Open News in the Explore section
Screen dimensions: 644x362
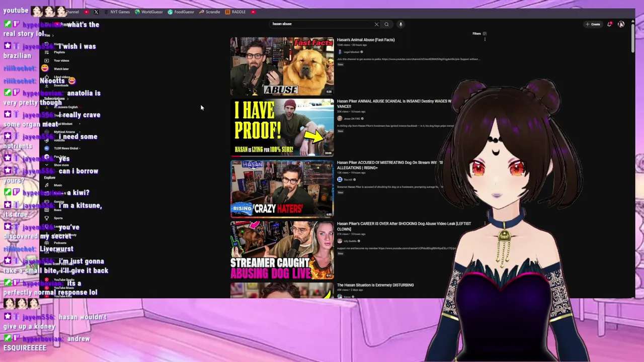pos(53,210)
